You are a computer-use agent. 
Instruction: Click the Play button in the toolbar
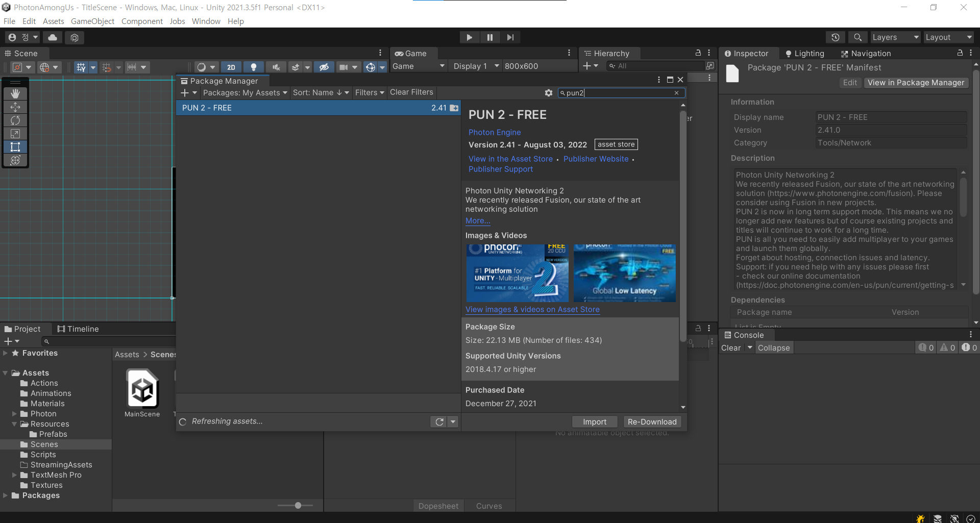469,37
